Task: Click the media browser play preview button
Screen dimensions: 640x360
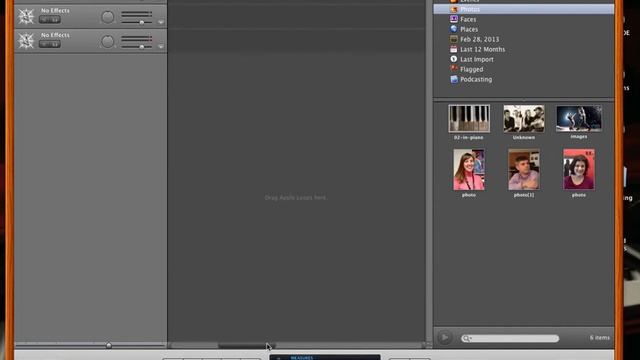Action: (444, 338)
